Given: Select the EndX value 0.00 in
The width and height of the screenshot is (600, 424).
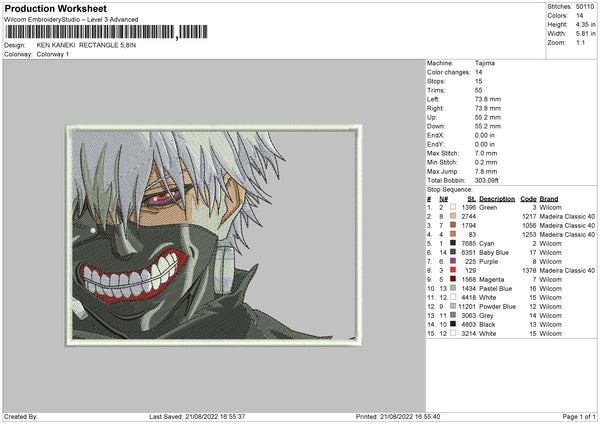Looking at the screenshot, I should coord(485,135).
